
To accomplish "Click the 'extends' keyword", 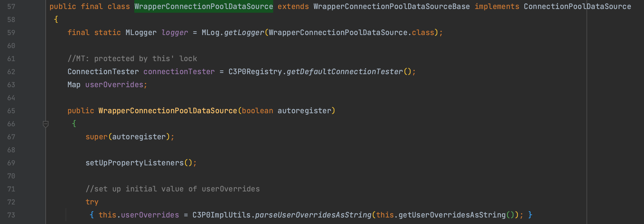I will pyautogui.click(x=293, y=7).
